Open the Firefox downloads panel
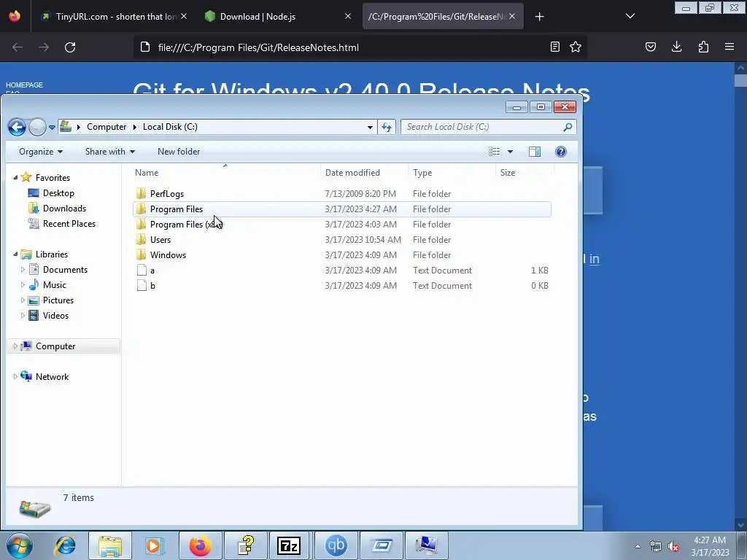This screenshot has height=560, width=747. (x=676, y=47)
